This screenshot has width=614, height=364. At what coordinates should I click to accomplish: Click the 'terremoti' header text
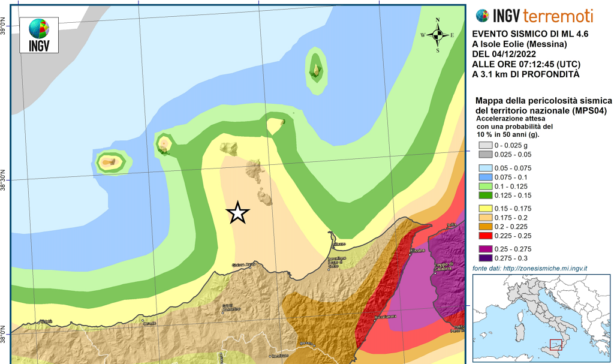click(x=558, y=16)
